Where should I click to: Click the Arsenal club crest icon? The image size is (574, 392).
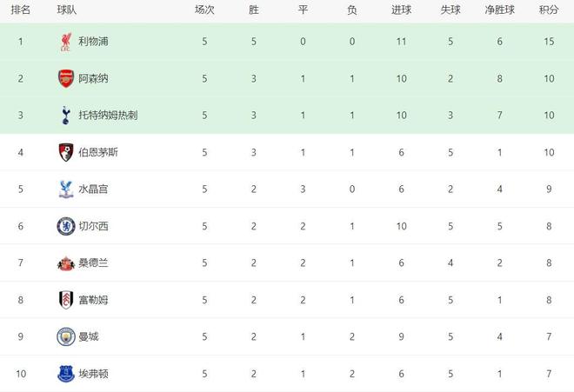pos(65,78)
